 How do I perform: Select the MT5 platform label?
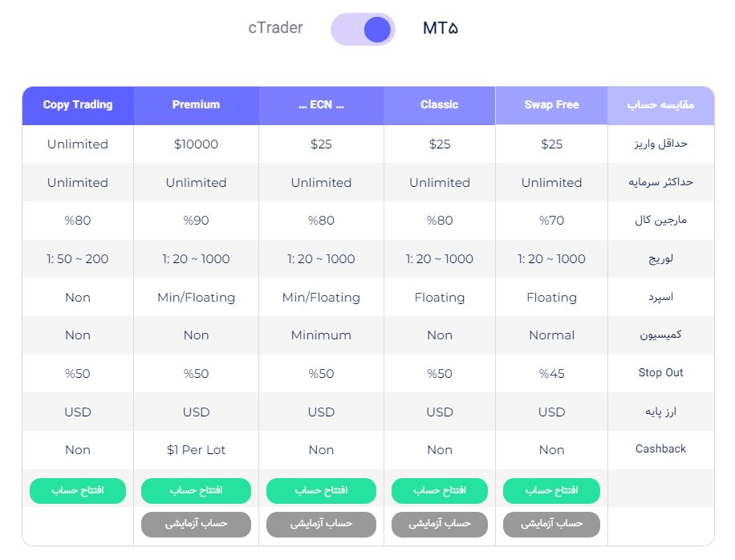(x=441, y=28)
